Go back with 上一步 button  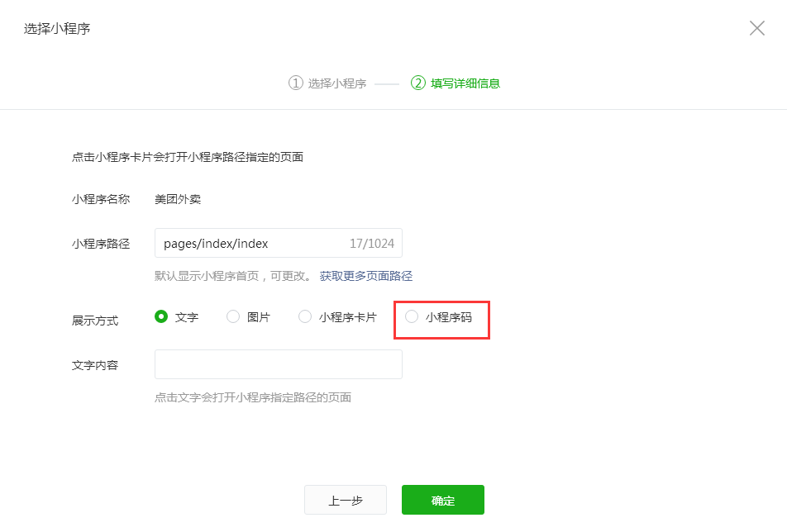point(346,500)
